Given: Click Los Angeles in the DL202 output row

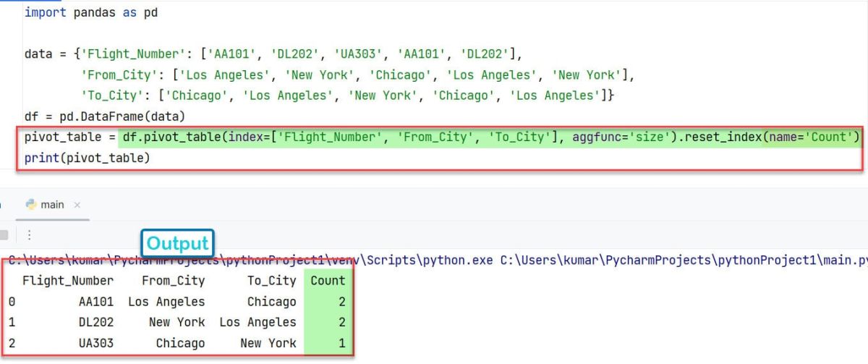Looking at the screenshot, I should coord(258,323).
